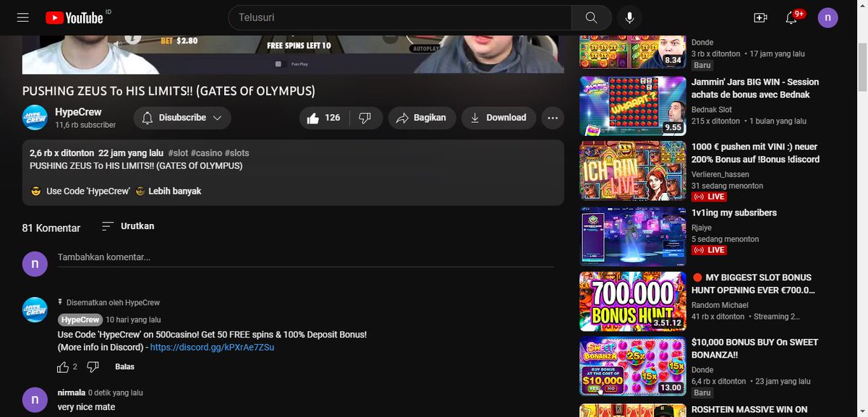
Task: Click the video player frame
Action: pyautogui.click(x=293, y=54)
